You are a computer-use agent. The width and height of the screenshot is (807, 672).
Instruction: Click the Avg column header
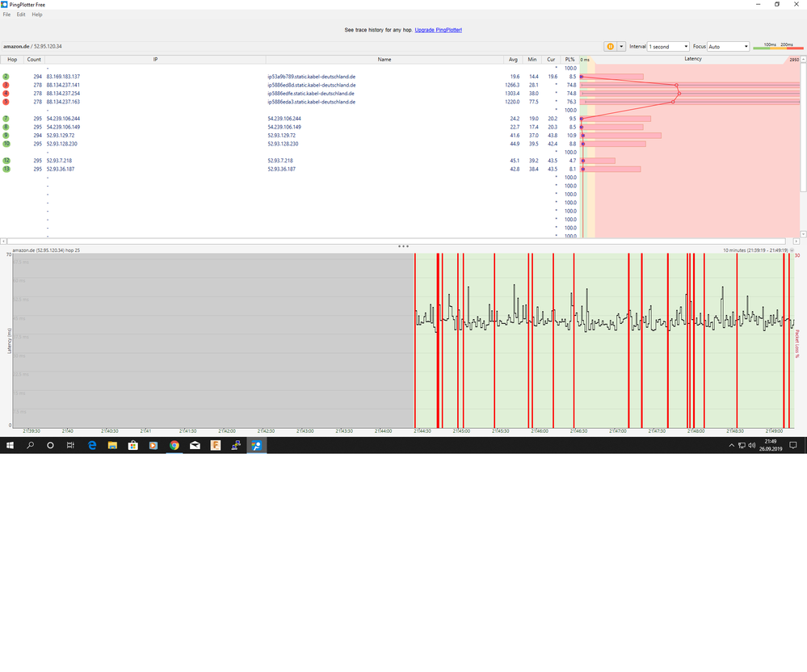(513, 60)
